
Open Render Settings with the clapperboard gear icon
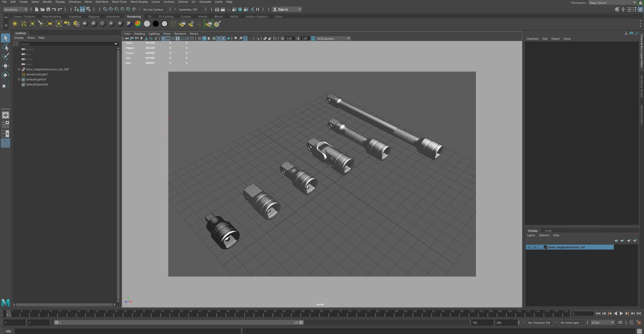coord(234,10)
